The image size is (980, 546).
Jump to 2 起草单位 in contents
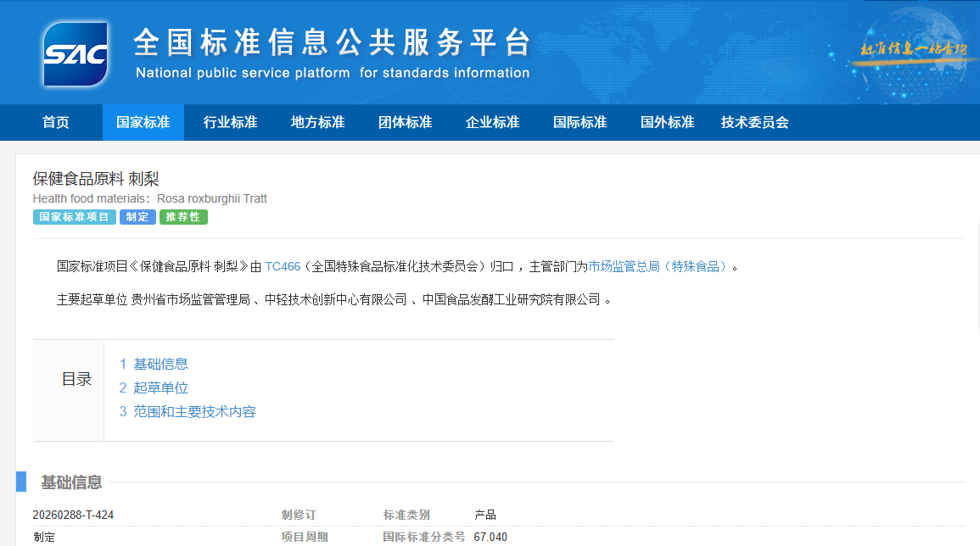(154, 388)
